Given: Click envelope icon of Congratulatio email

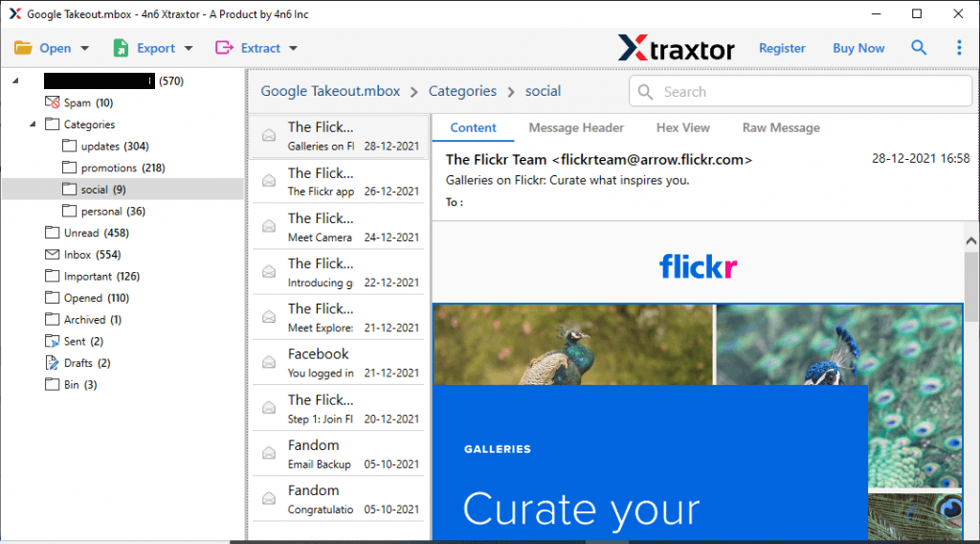Looking at the screenshot, I should [x=269, y=498].
